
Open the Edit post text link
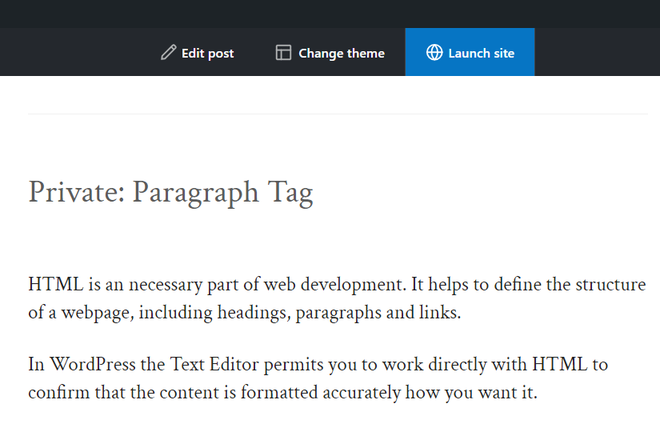[207, 53]
